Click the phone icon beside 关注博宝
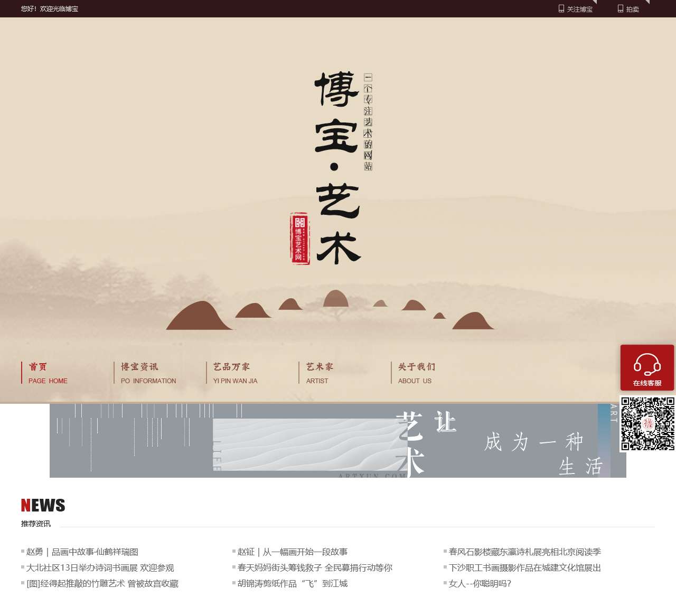 pyautogui.click(x=561, y=8)
